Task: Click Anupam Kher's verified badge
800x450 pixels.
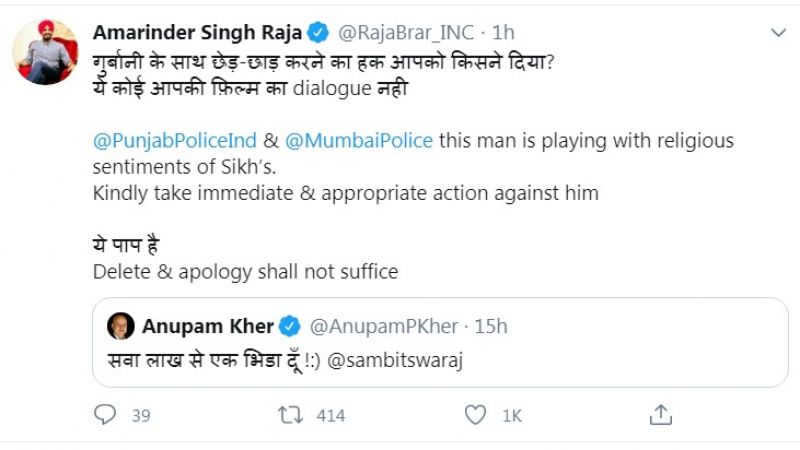Action: (x=290, y=326)
